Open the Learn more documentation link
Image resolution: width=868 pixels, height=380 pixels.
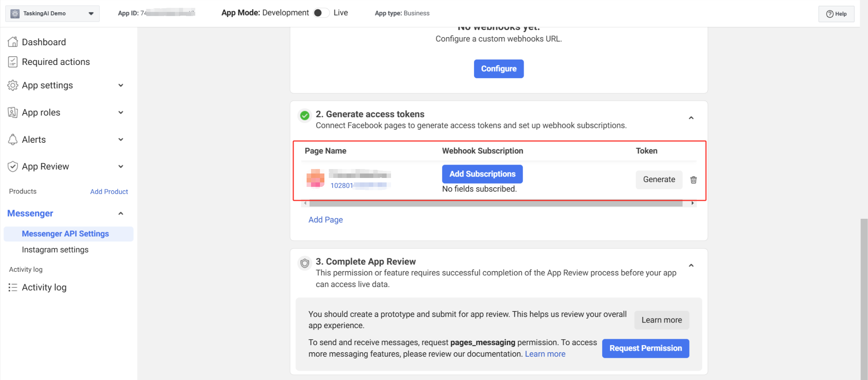click(x=545, y=354)
